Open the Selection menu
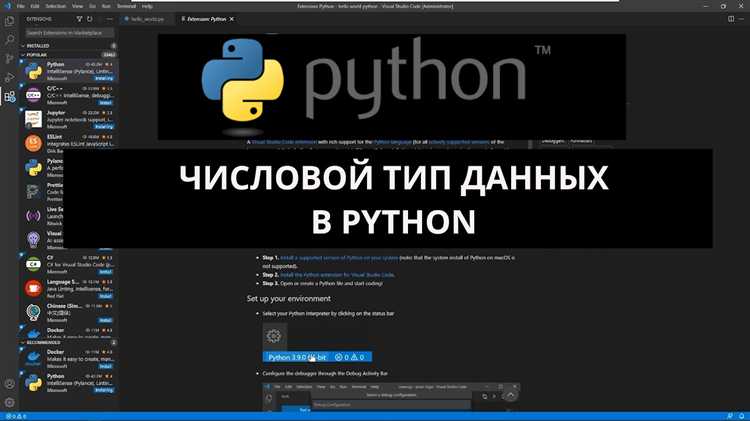 [x=55, y=7]
